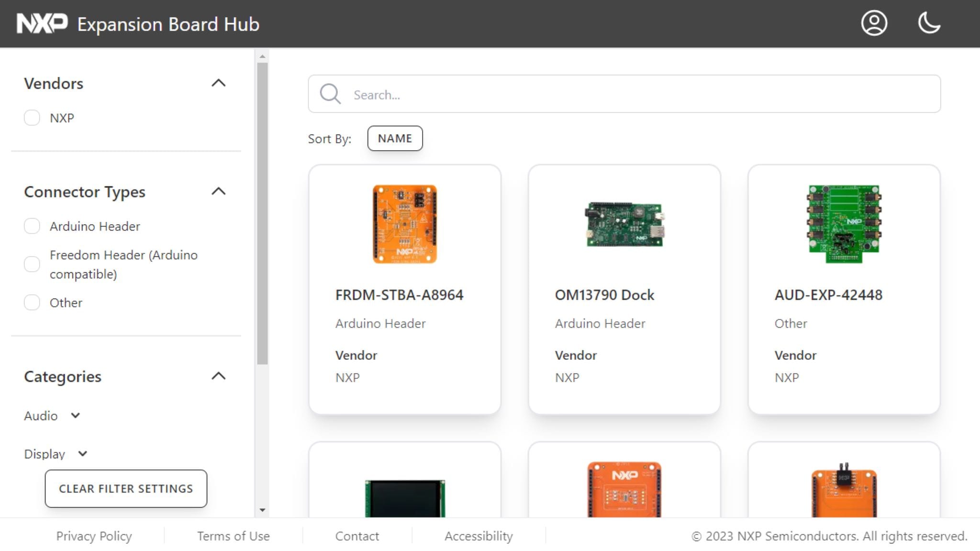Screen dimensions: 980x551
Task: Open the user account profile icon
Action: [874, 23]
